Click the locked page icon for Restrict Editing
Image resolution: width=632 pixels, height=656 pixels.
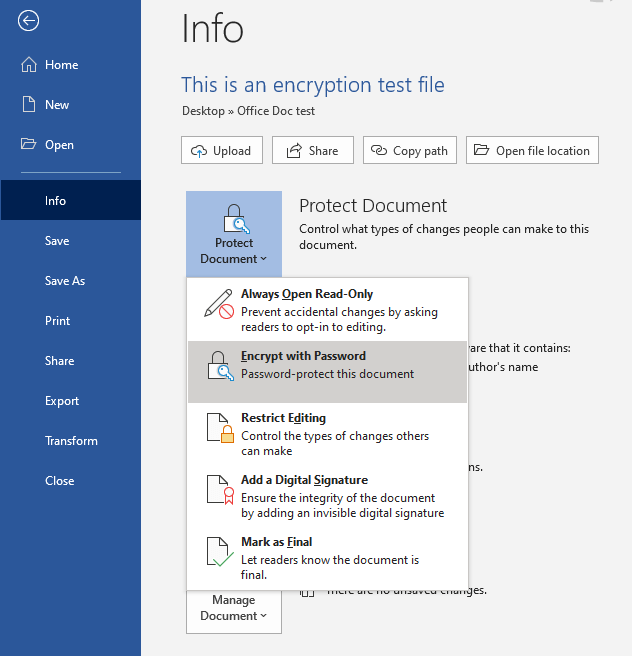[220, 428]
